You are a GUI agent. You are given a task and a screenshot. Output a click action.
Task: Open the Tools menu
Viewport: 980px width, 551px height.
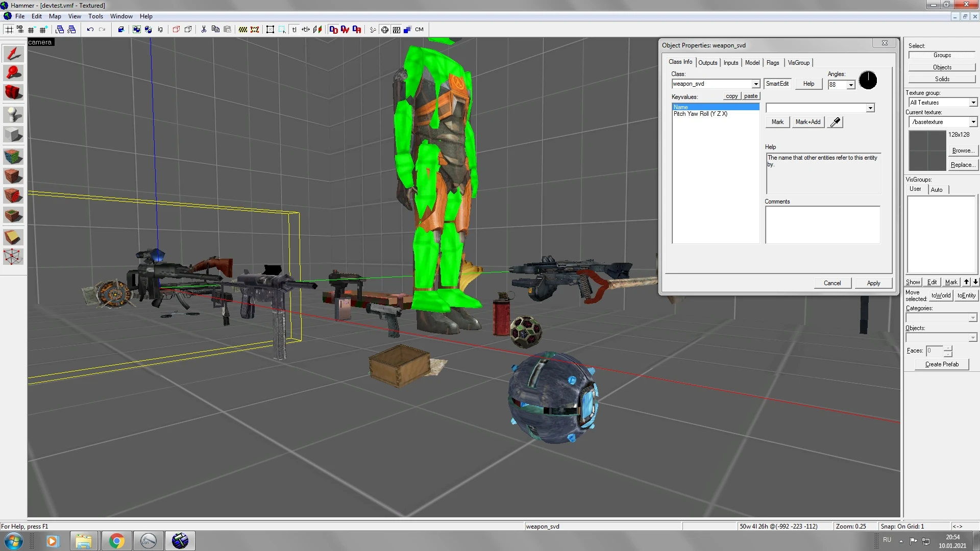click(x=95, y=16)
